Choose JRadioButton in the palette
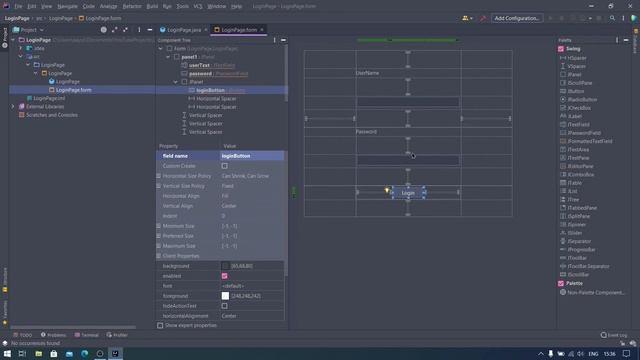 coord(579,100)
